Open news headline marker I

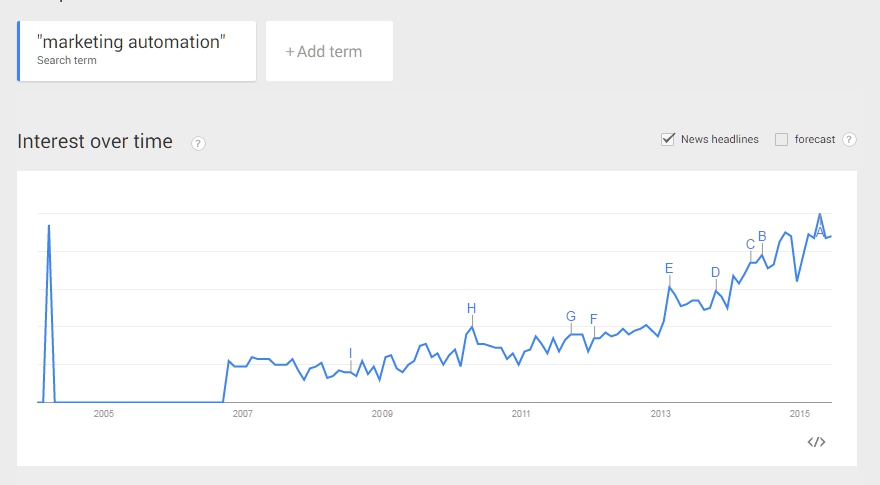pyautogui.click(x=350, y=353)
